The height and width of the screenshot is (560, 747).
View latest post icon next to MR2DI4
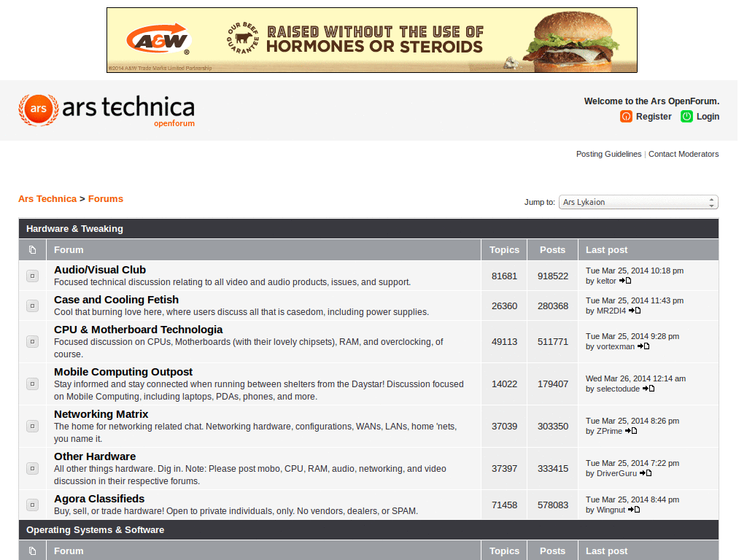[x=635, y=311]
